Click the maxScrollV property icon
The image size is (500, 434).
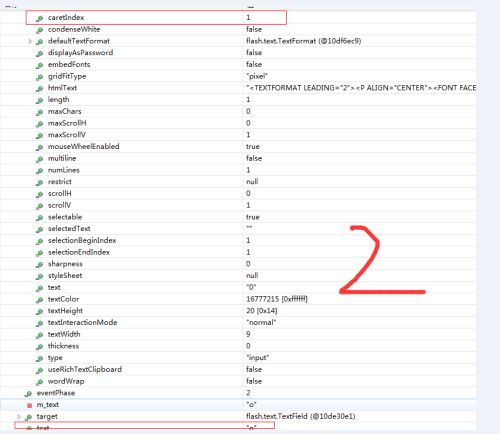click(x=40, y=136)
